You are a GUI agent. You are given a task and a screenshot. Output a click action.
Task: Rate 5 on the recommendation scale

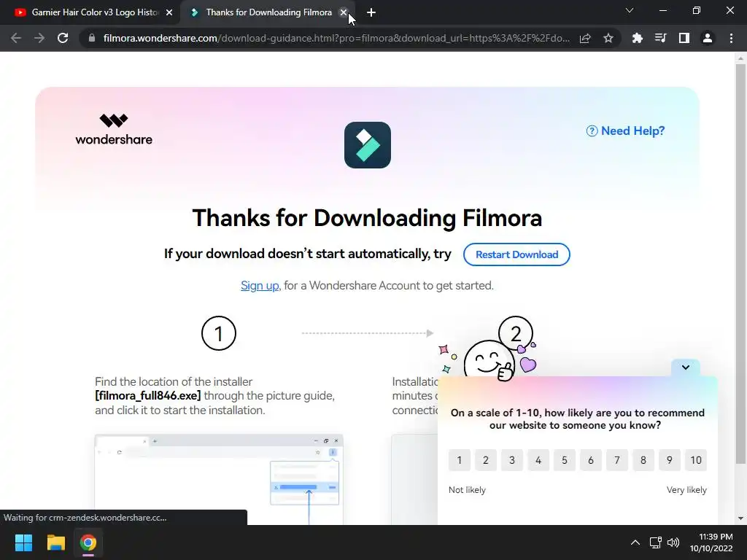(564, 460)
